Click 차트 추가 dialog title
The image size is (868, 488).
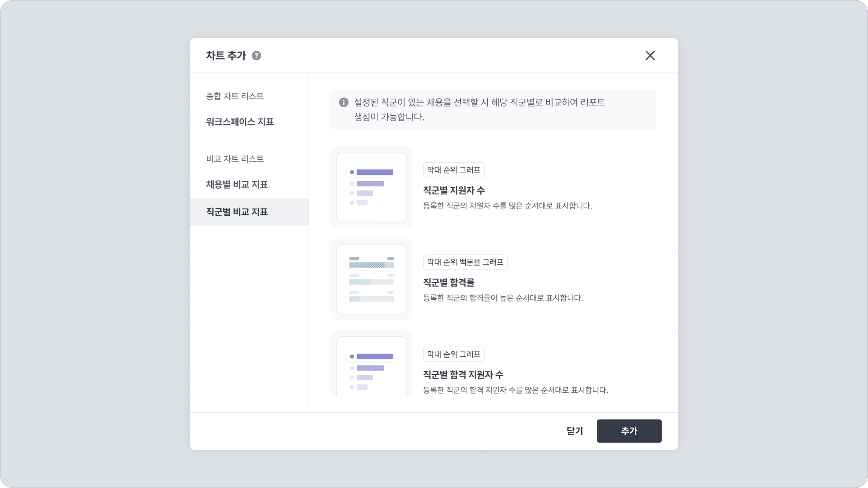[x=226, y=56]
